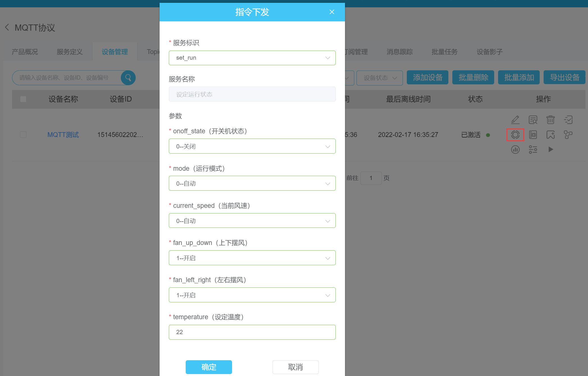Expand the current_speed dropdown
This screenshot has width=588, height=376.
click(252, 221)
